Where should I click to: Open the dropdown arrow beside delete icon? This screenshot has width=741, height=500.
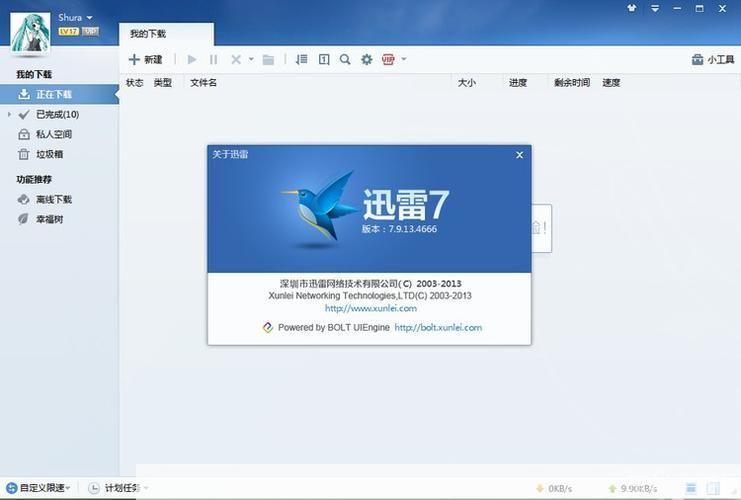(x=251, y=59)
